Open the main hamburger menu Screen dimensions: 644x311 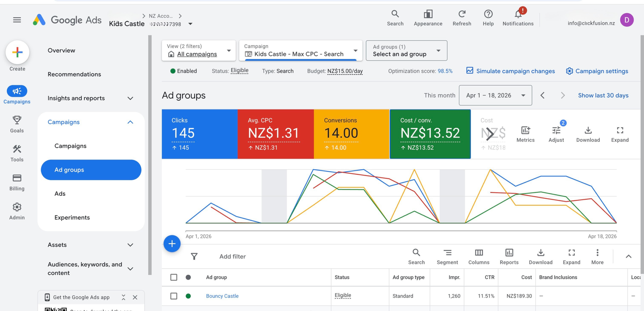[x=17, y=20]
